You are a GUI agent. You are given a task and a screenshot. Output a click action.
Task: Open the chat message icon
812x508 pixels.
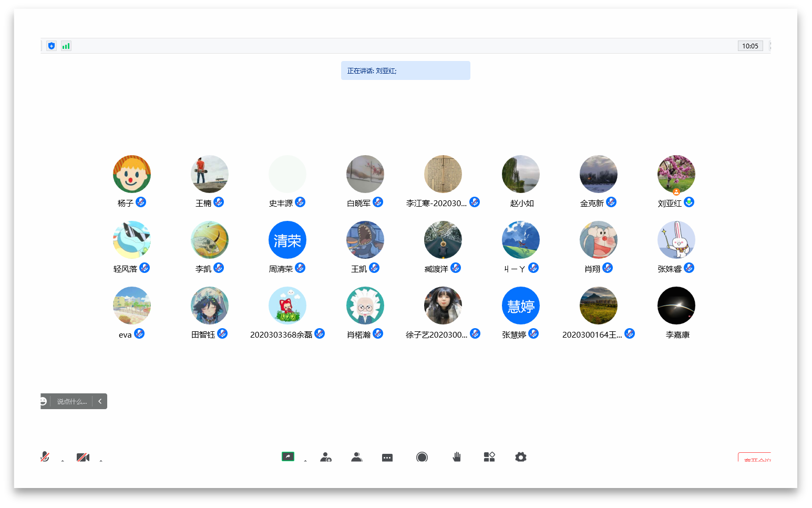387,458
